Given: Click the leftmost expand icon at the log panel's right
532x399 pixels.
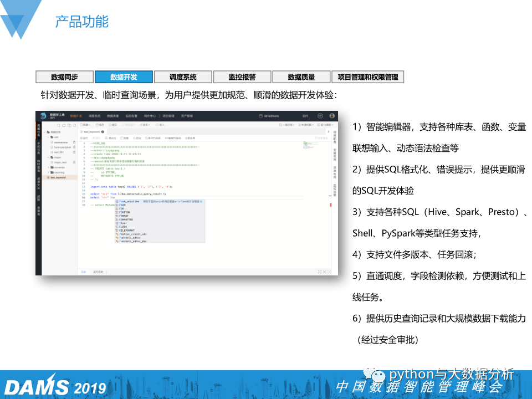Looking at the screenshot, I should click(x=320, y=272).
